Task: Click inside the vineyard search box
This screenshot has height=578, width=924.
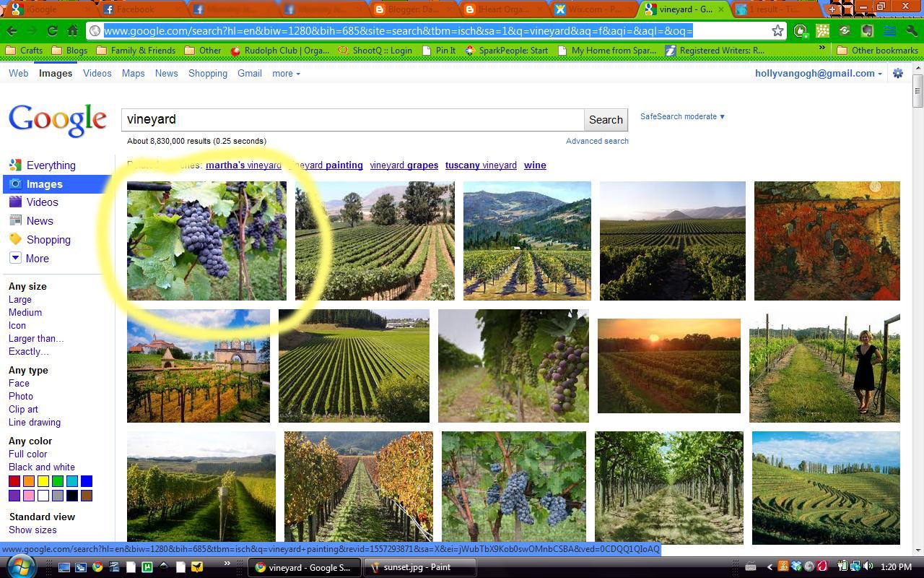Action: click(352, 120)
